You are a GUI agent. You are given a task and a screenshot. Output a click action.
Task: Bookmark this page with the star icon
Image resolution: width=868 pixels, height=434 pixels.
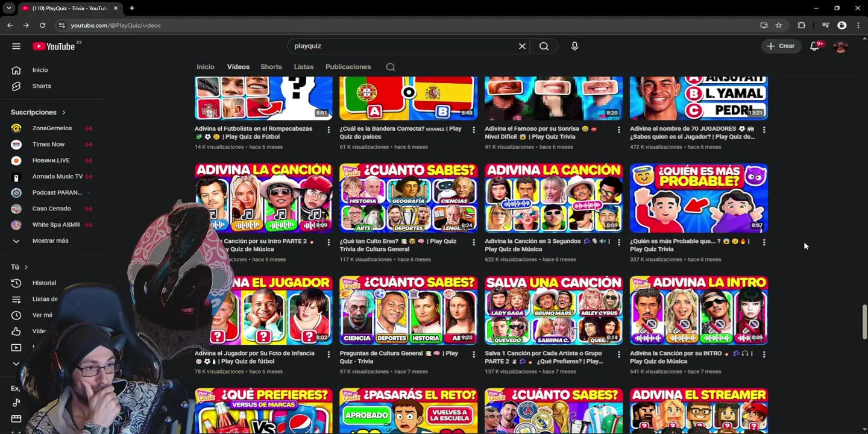coord(779,25)
